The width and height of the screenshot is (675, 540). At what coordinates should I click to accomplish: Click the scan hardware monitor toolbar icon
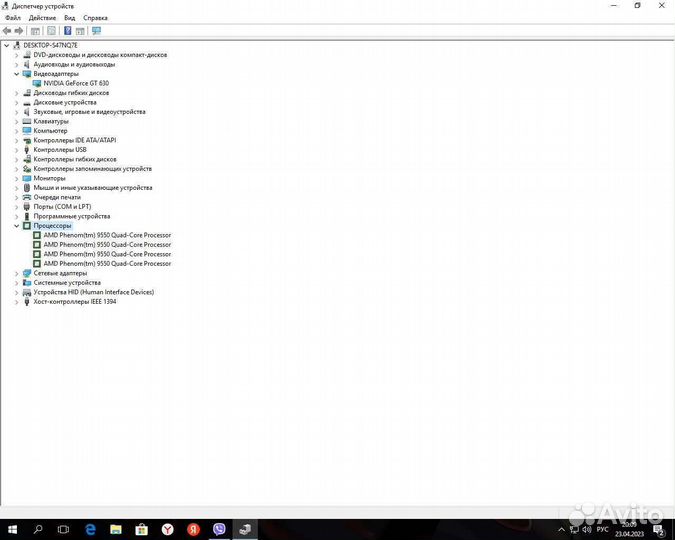97,30
